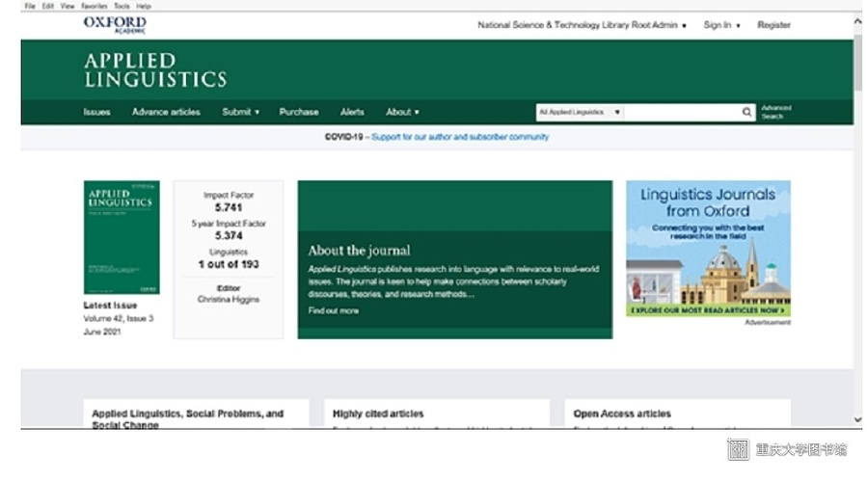Click the 5 year impact factor 5.374
Image resolution: width=868 pixels, height=481 pixels.
229,236
